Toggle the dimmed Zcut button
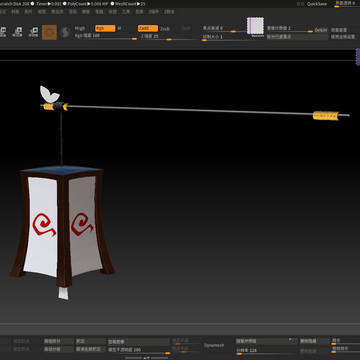Viewport: 360px width, 360px height. 186,29
